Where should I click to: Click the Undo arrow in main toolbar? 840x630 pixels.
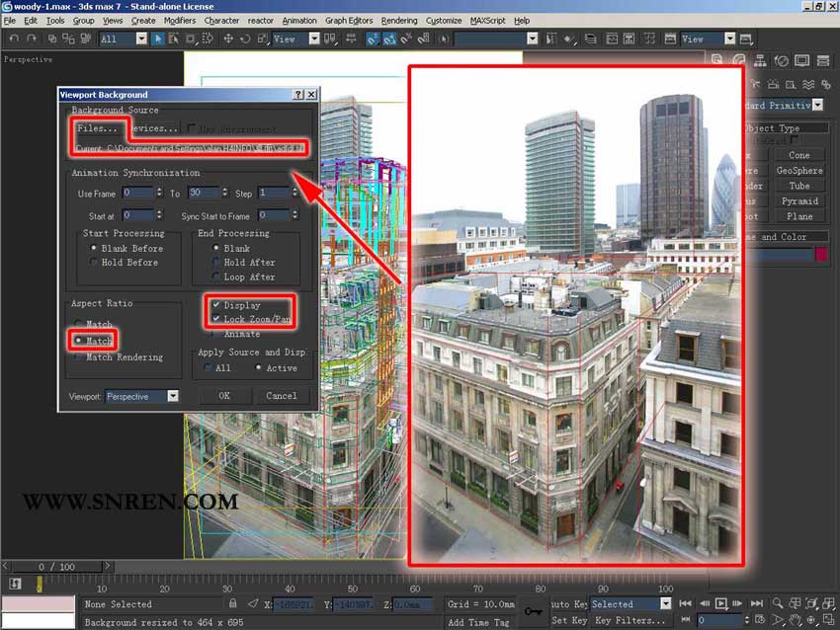click(14, 39)
